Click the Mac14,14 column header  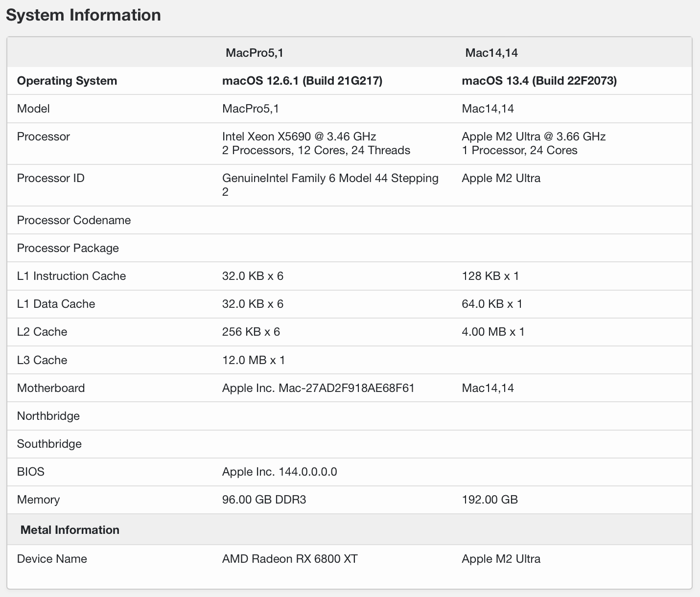coord(491,53)
